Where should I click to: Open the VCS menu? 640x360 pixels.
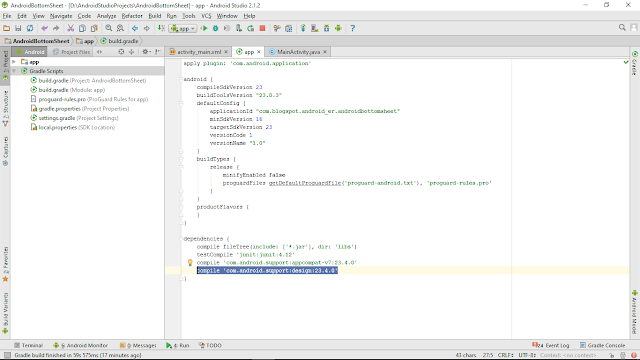click(x=206, y=16)
